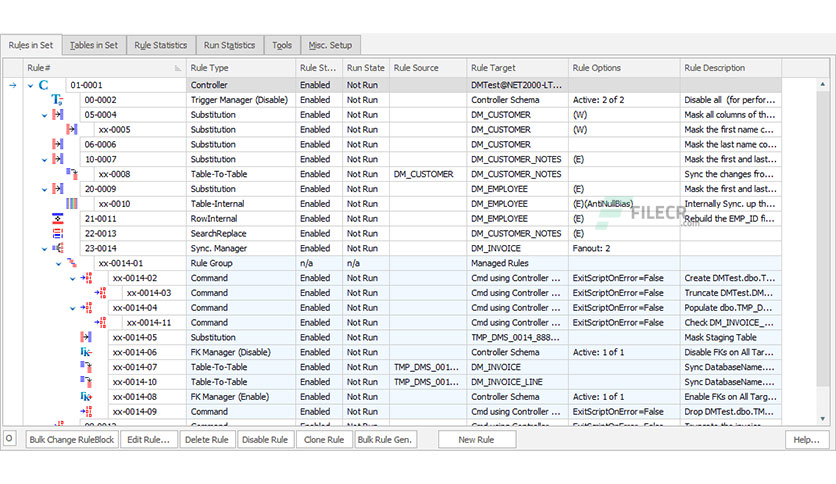Sort by the Run State column header
Image resolution: width=836 pixels, height=484 pixels.
coord(366,68)
